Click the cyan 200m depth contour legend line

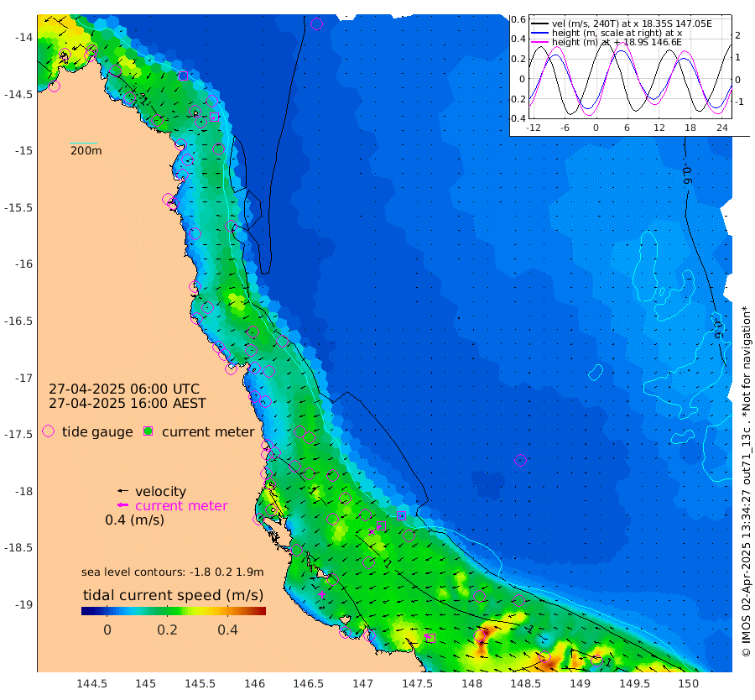coord(83,143)
